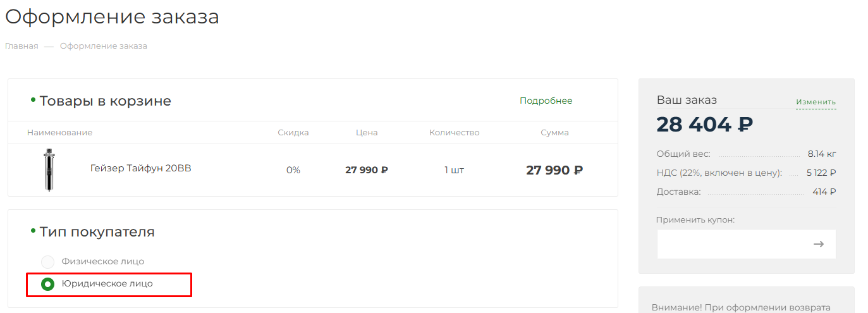Screen dimensions: 868x313
Task: Click the order total 28 404 ₽
Action: [x=704, y=125]
